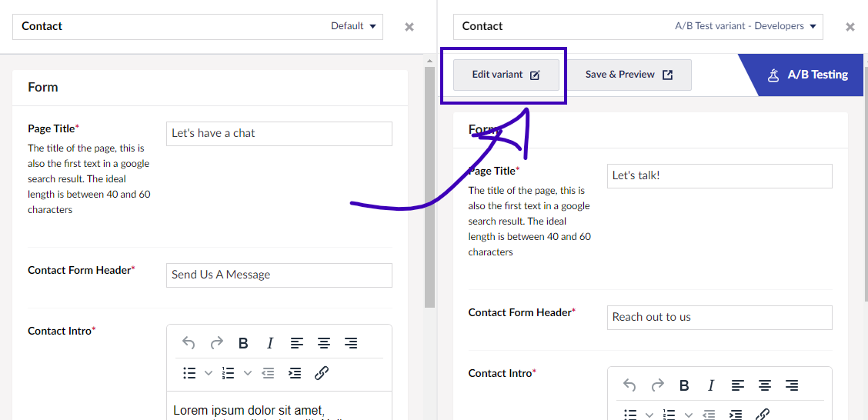This screenshot has width=868, height=420.
Task: Apply italic in the left Contact Intro editor
Action: [x=270, y=343]
